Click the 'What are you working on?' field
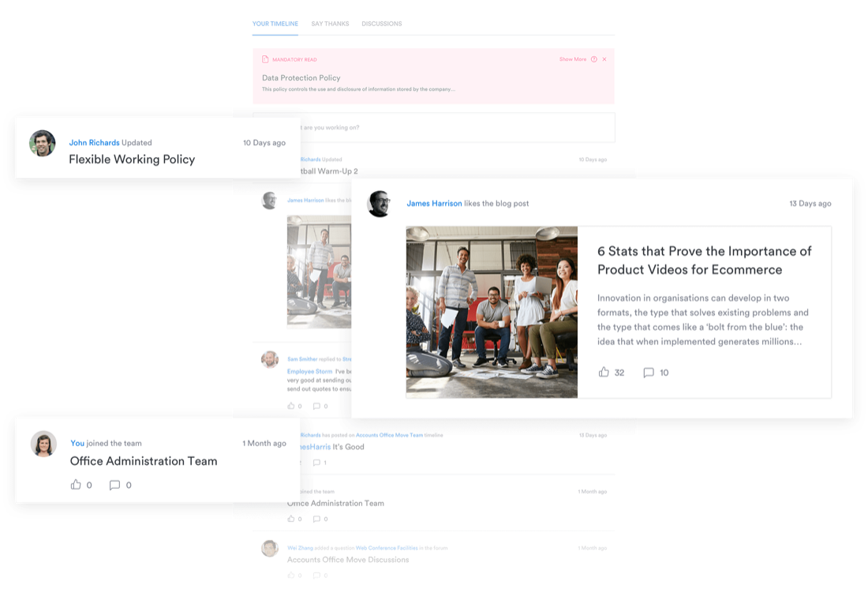 433,127
